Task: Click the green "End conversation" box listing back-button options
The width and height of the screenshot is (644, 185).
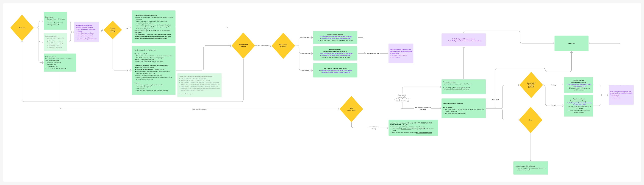Action: coord(60,62)
